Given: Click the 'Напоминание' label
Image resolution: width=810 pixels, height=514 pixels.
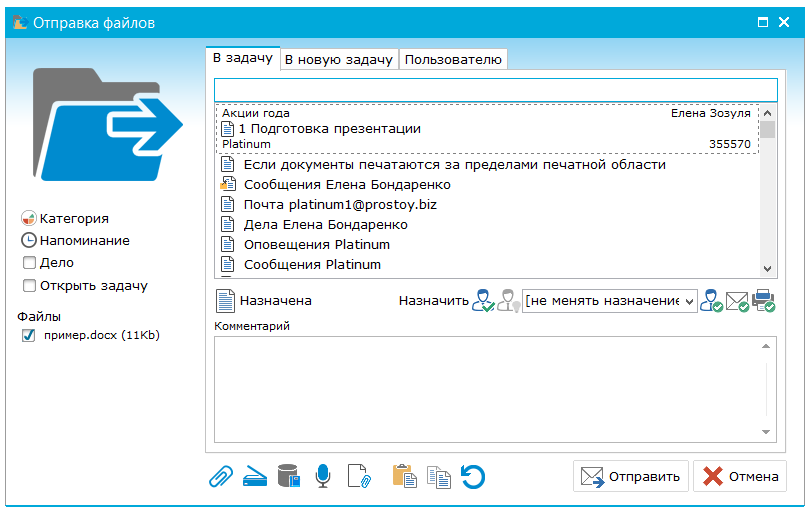Looking at the screenshot, I should click(85, 240).
